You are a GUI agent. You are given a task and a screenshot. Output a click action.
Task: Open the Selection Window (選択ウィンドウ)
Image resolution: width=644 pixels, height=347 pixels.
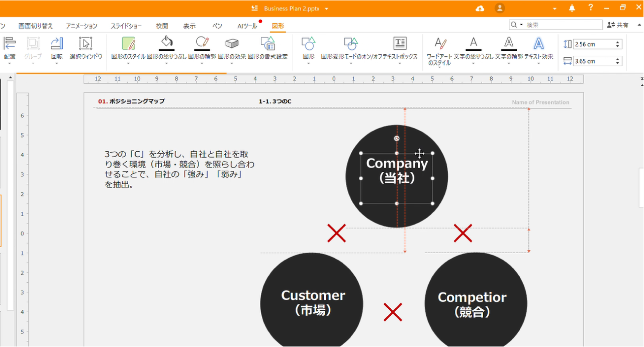[x=85, y=43]
